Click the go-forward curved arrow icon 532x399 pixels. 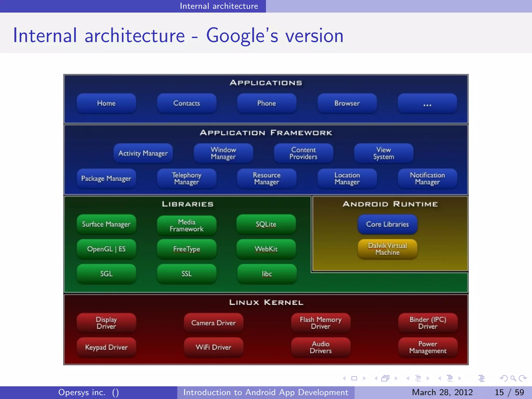click(x=523, y=378)
